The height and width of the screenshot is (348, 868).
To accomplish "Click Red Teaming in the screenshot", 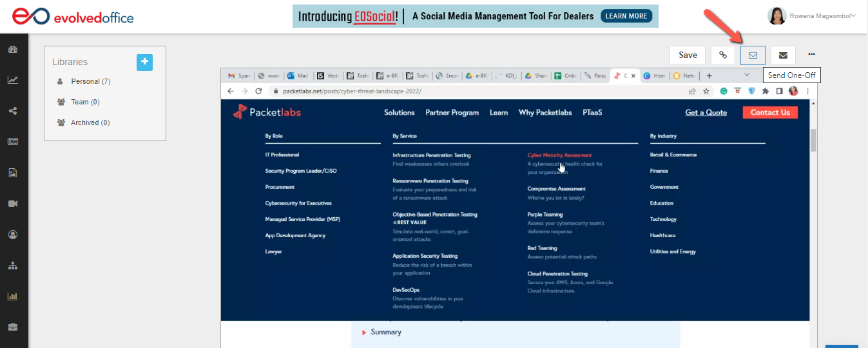I will click(543, 248).
